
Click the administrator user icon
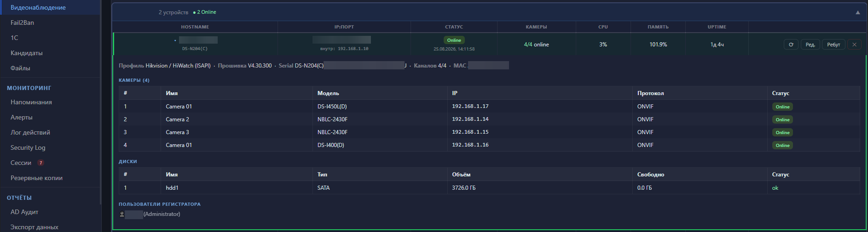pyautogui.click(x=122, y=214)
